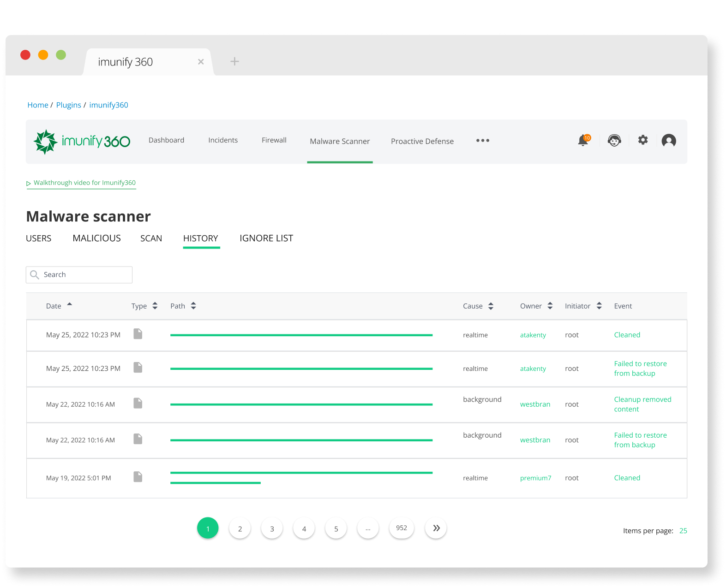Open the three-dots more menu
This screenshot has width=726, height=588.
[x=483, y=140]
